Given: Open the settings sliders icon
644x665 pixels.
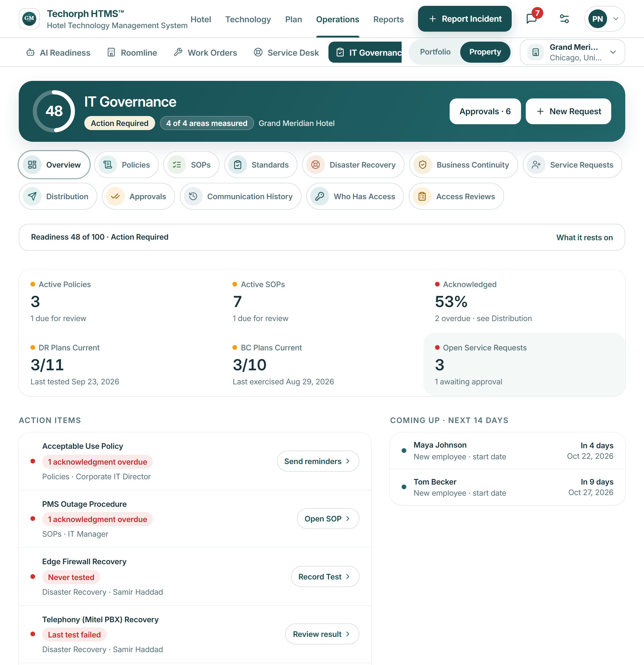Looking at the screenshot, I should (564, 19).
